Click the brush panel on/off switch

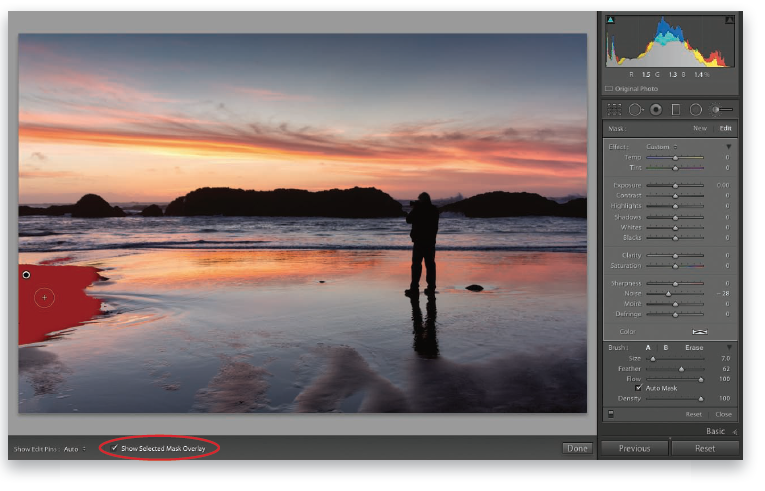pos(611,413)
